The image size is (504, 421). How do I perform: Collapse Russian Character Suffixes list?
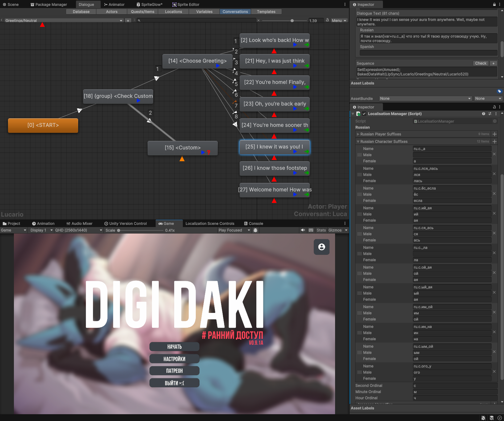coord(358,142)
